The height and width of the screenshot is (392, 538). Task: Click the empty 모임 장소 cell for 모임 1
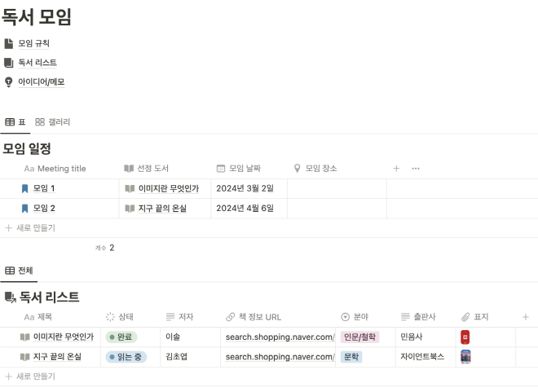[x=337, y=188]
